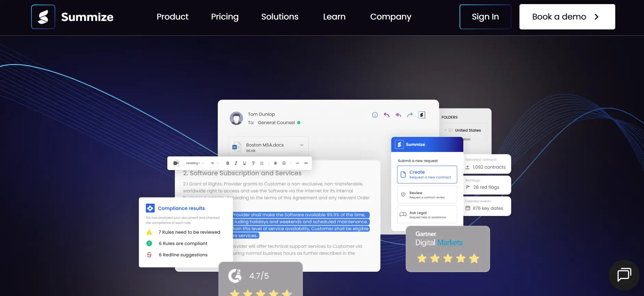Toggle the bulleted list
This screenshot has width=644, height=296.
point(262,163)
